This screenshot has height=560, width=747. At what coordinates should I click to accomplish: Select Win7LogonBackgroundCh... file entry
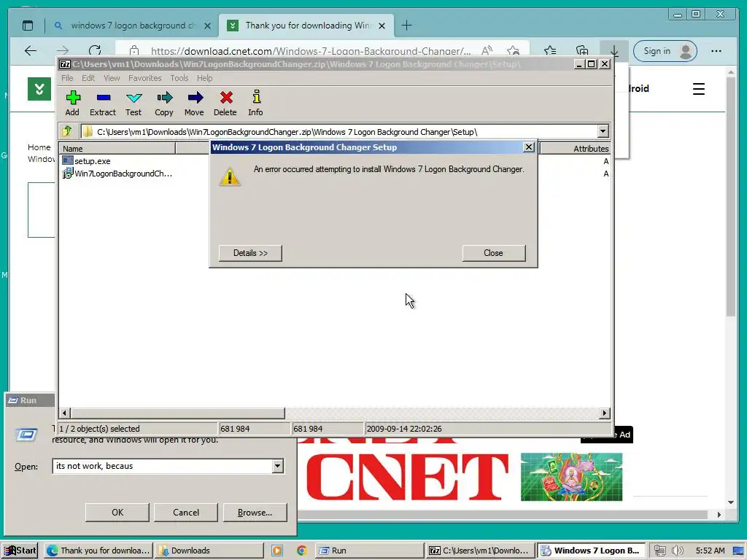(x=117, y=174)
